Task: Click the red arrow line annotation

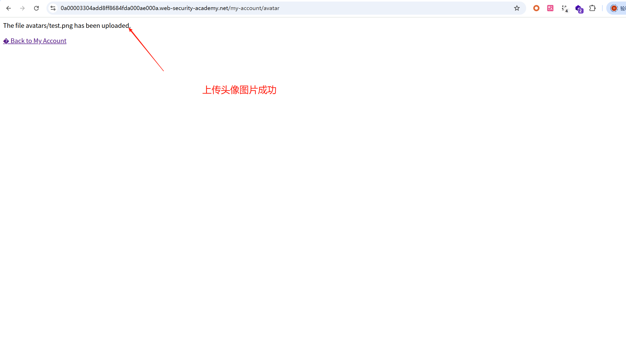Action: pos(147,50)
